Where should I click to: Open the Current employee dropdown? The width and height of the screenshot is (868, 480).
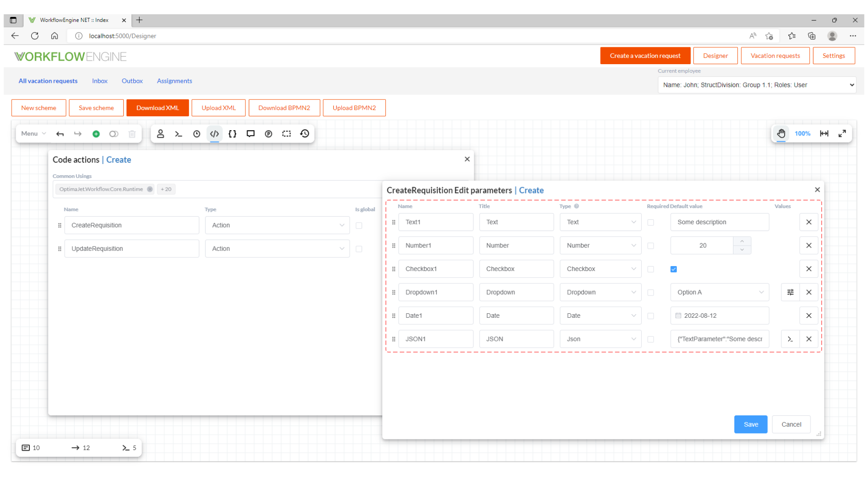[x=757, y=85]
